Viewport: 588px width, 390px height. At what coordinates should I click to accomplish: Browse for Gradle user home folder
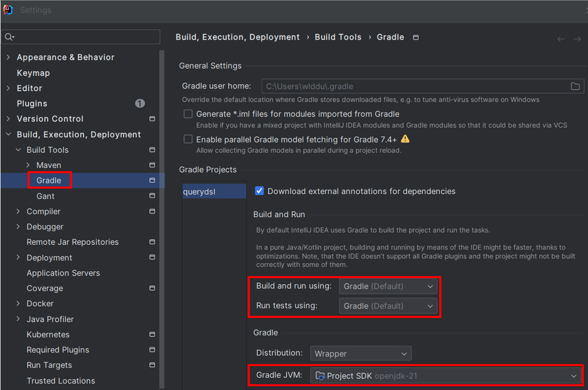tap(575, 86)
